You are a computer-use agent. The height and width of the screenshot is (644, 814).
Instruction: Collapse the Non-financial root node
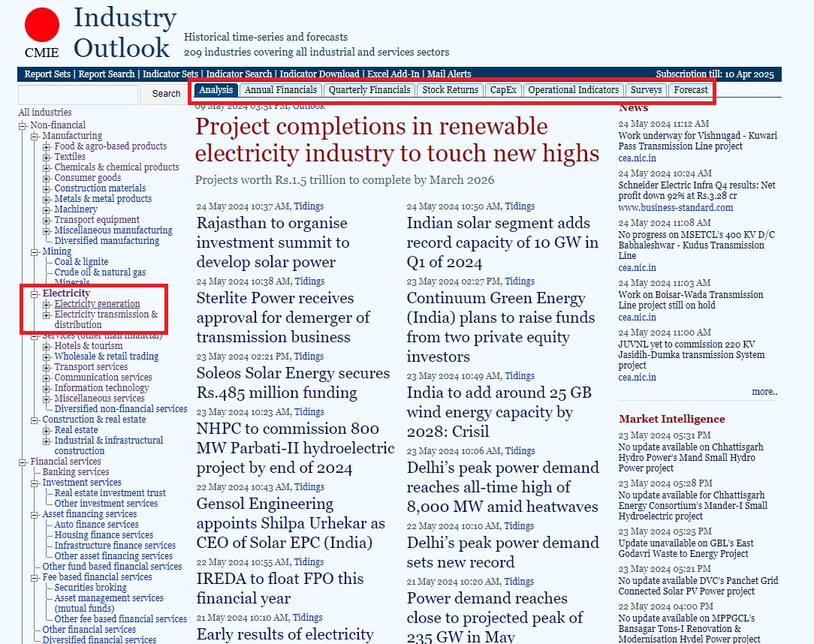(23, 125)
